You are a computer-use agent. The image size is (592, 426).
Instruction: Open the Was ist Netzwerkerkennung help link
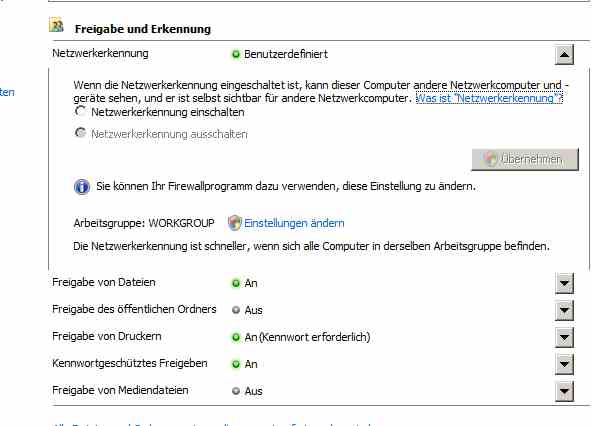(489, 98)
